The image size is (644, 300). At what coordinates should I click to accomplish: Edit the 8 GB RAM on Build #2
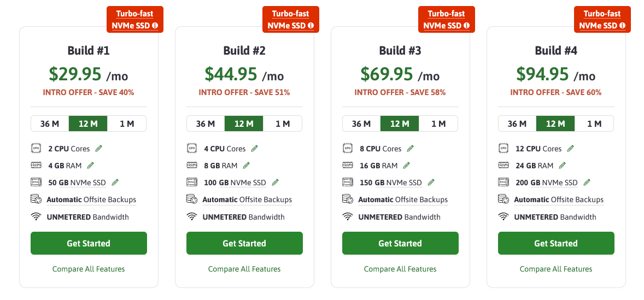(247, 166)
